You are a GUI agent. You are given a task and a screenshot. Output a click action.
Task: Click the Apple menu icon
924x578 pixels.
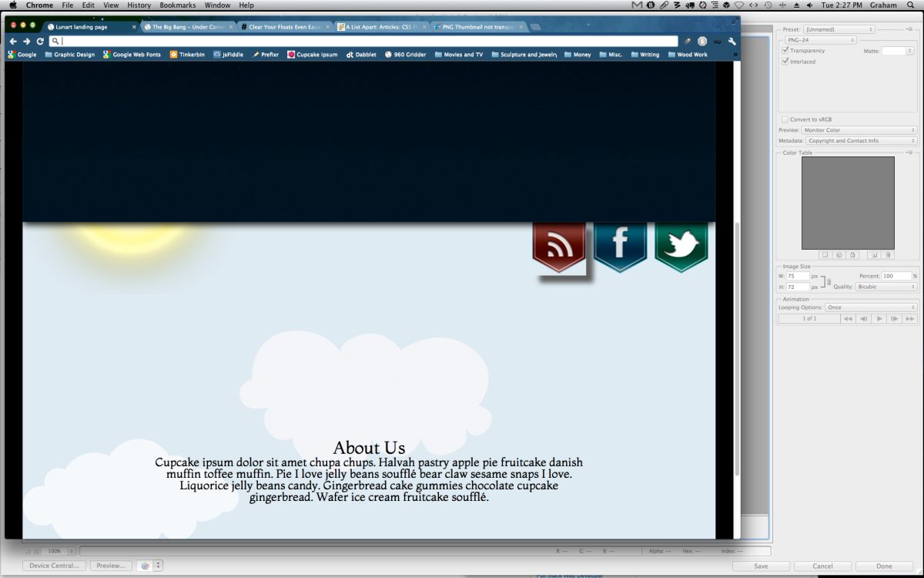(13, 5)
